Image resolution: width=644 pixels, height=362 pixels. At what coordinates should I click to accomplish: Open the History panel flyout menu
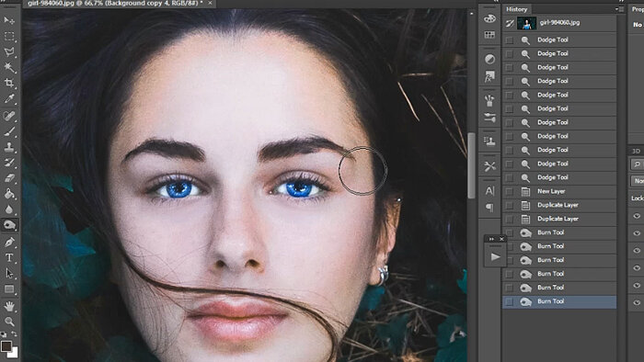[620, 9]
